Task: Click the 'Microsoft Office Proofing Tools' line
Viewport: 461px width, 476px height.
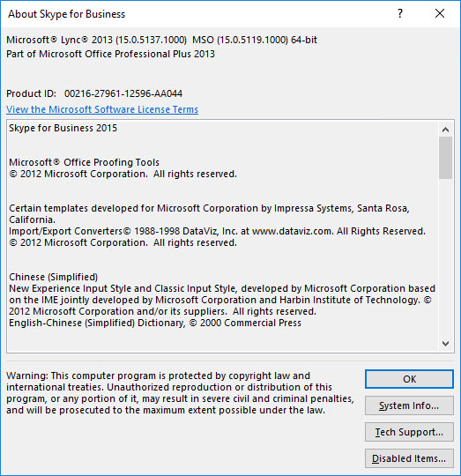Action: 84,162
